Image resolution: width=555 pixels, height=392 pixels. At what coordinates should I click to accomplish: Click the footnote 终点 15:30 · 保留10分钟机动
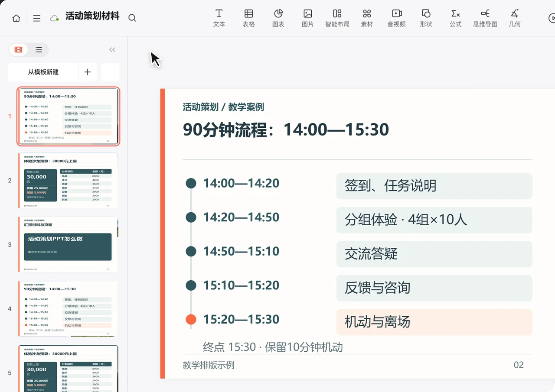click(x=273, y=347)
